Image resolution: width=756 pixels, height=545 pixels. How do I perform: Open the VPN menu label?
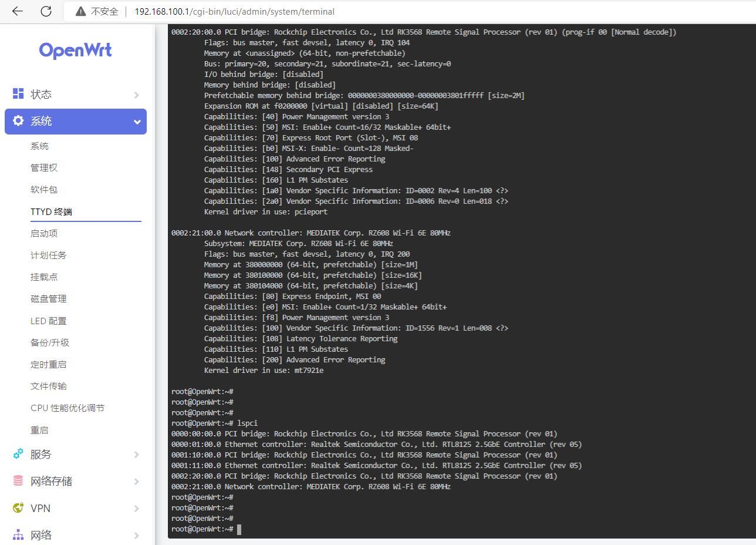click(41, 509)
